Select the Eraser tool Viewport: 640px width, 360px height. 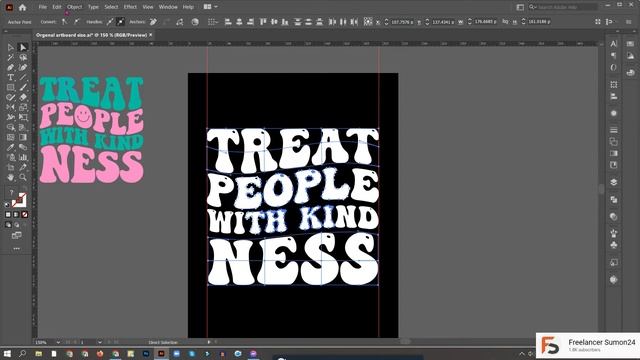(23, 98)
